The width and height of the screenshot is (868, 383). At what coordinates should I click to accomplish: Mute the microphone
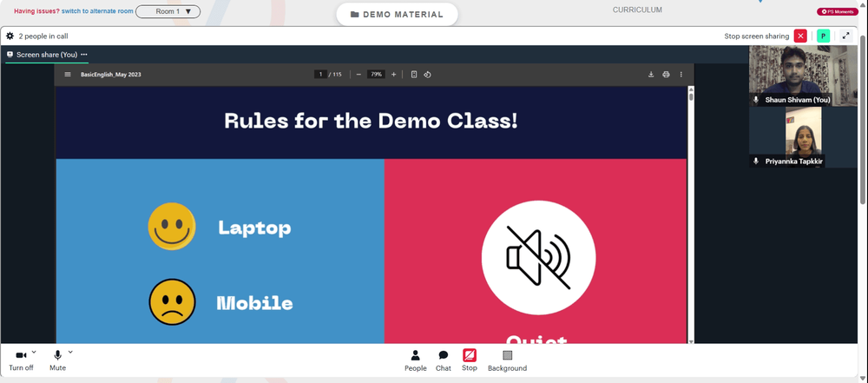click(57, 360)
